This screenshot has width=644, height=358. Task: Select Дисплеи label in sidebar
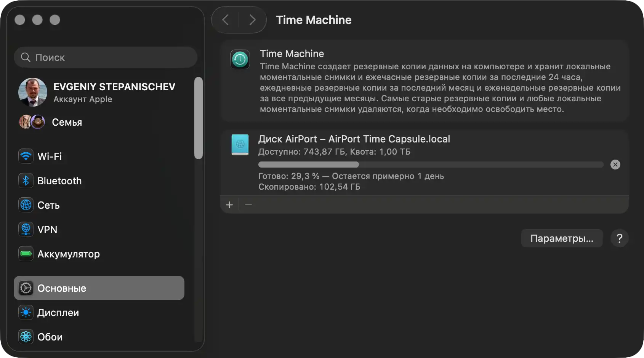click(x=58, y=313)
